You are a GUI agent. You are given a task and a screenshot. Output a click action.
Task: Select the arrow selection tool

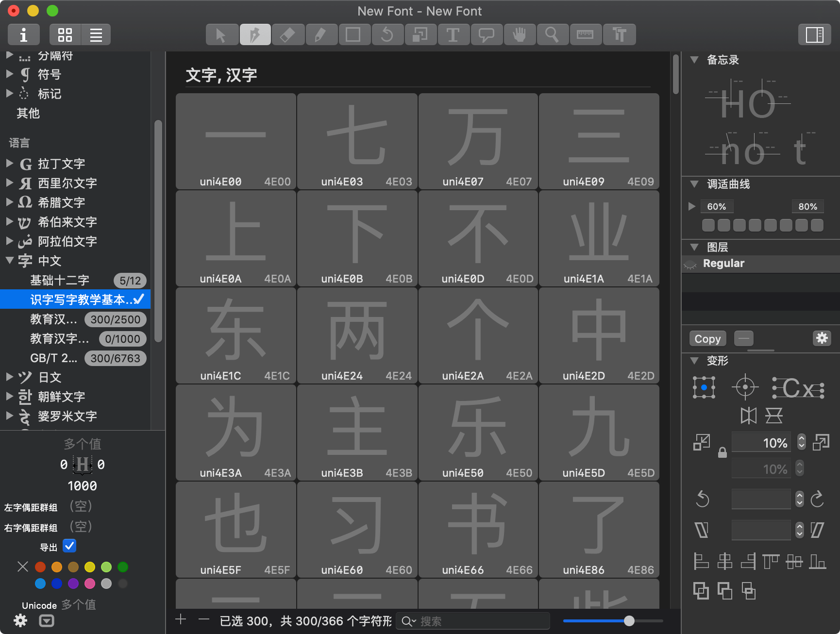[x=222, y=34]
